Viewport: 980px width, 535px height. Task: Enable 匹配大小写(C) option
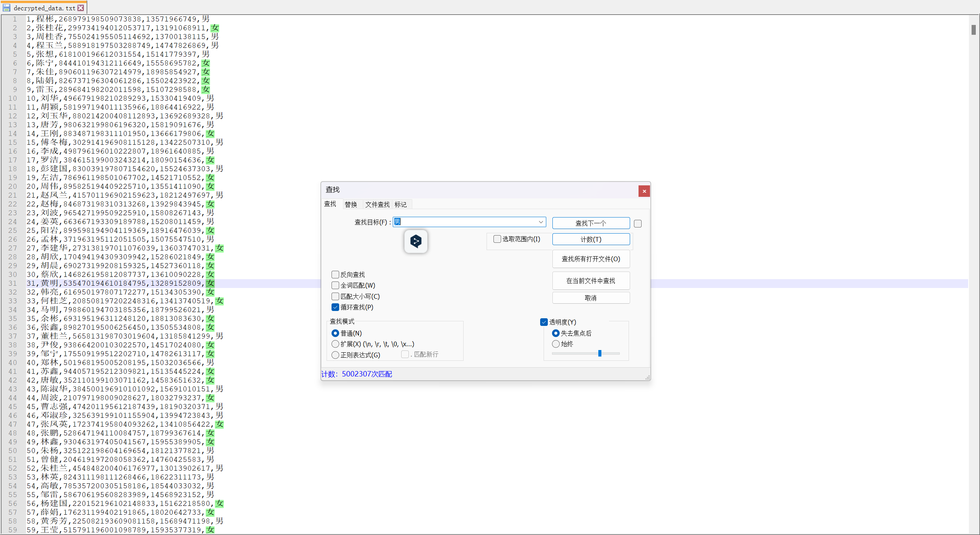(335, 296)
